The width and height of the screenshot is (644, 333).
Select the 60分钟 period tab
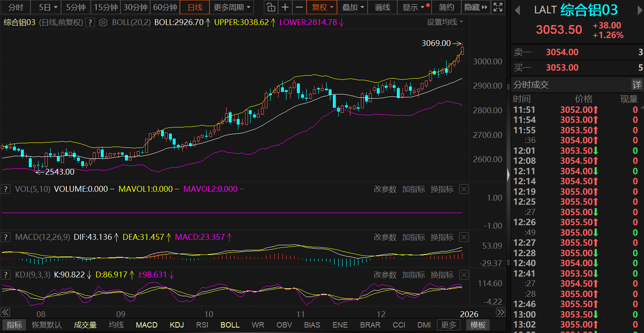click(x=165, y=7)
